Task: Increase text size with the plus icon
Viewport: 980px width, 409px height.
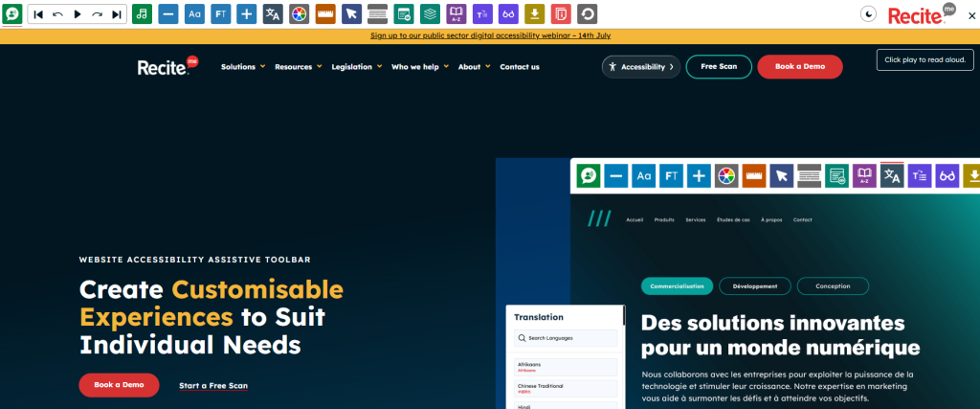Action: (x=247, y=13)
